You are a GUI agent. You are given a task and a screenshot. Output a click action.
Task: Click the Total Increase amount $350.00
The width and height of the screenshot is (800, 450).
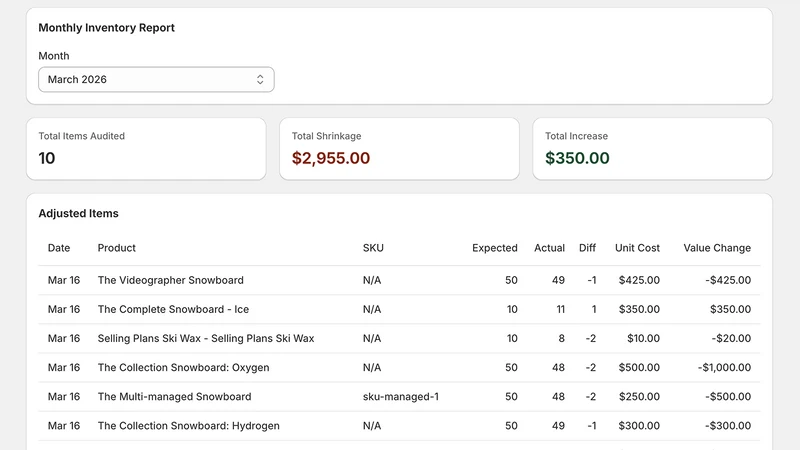pos(577,158)
